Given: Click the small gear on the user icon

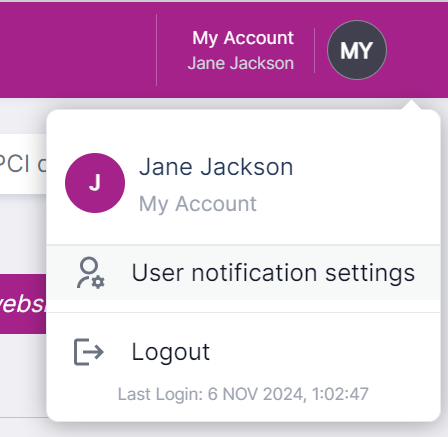Looking at the screenshot, I should pos(98,283).
